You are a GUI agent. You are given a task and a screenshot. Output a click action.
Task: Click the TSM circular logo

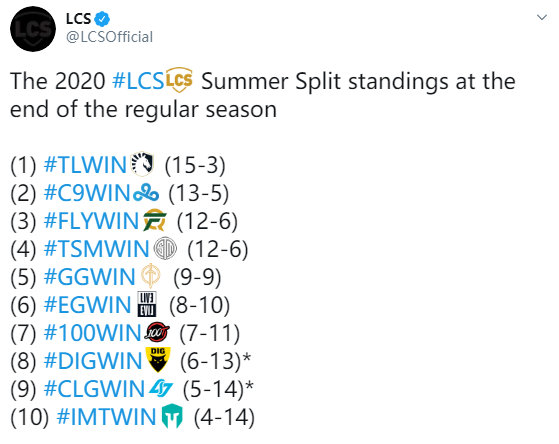point(165,248)
